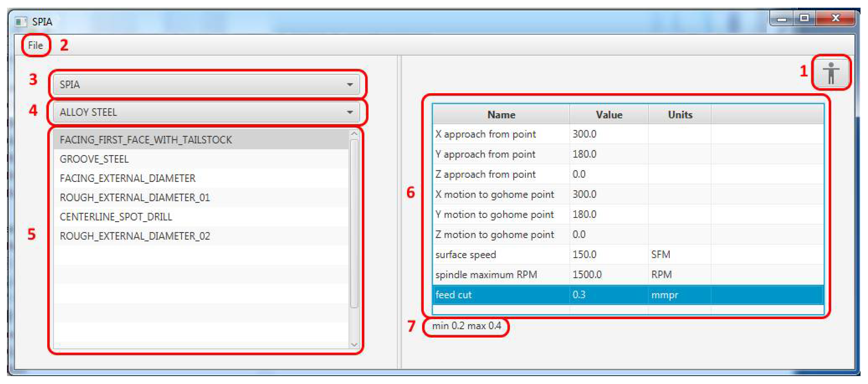Select ROUGH_EXTERNAL_DIAMETER_02 entry
The width and height of the screenshot is (868, 384).
point(135,236)
